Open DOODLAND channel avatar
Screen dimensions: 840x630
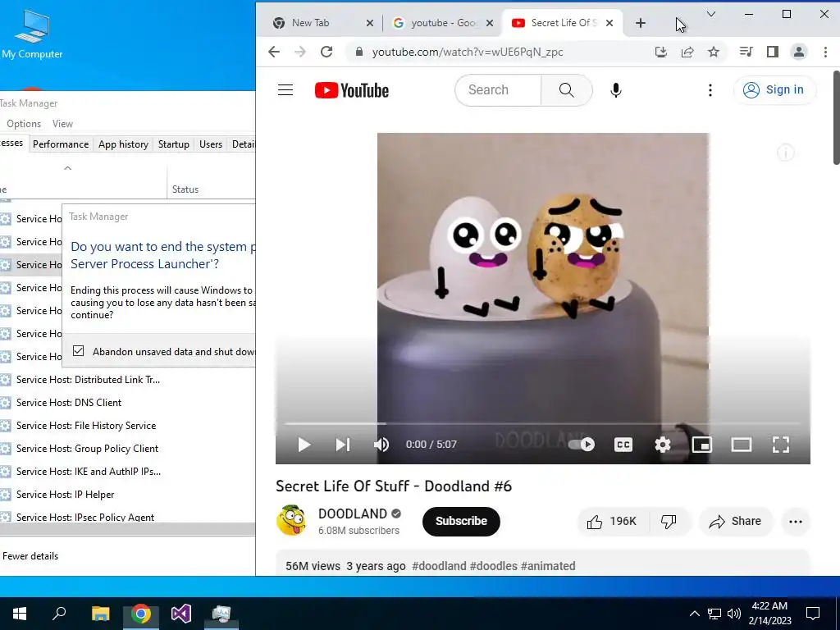coord(291,521)
